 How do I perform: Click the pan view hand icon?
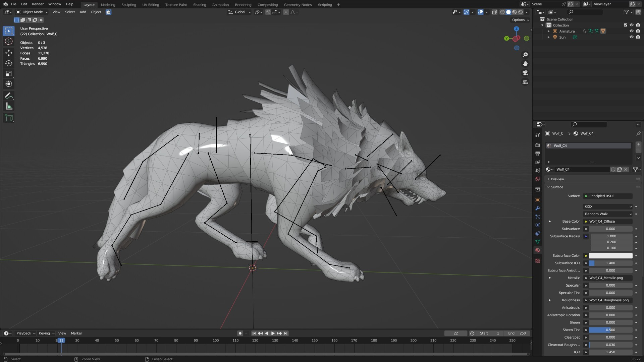525,64
